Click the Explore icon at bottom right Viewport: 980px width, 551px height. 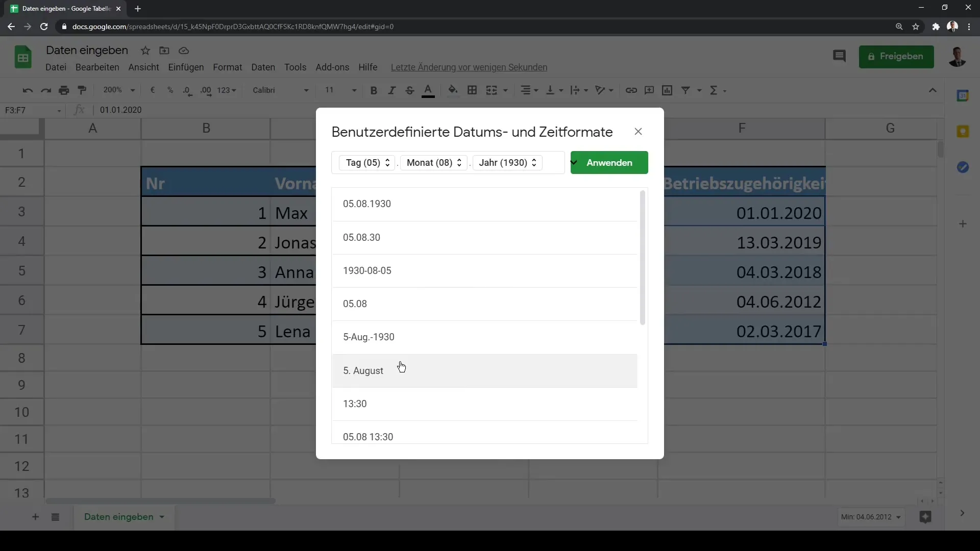(x=925, y=517)
